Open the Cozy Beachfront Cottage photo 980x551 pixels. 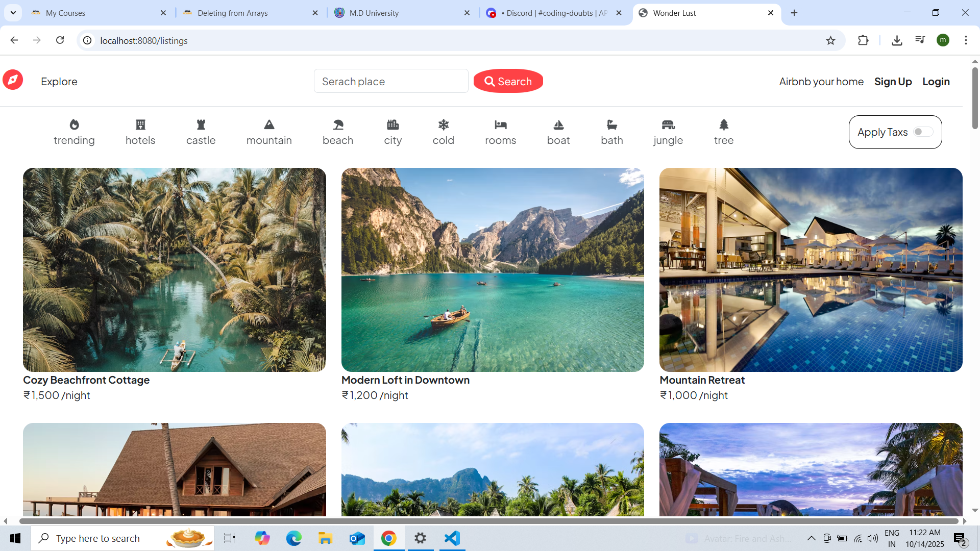175,270
